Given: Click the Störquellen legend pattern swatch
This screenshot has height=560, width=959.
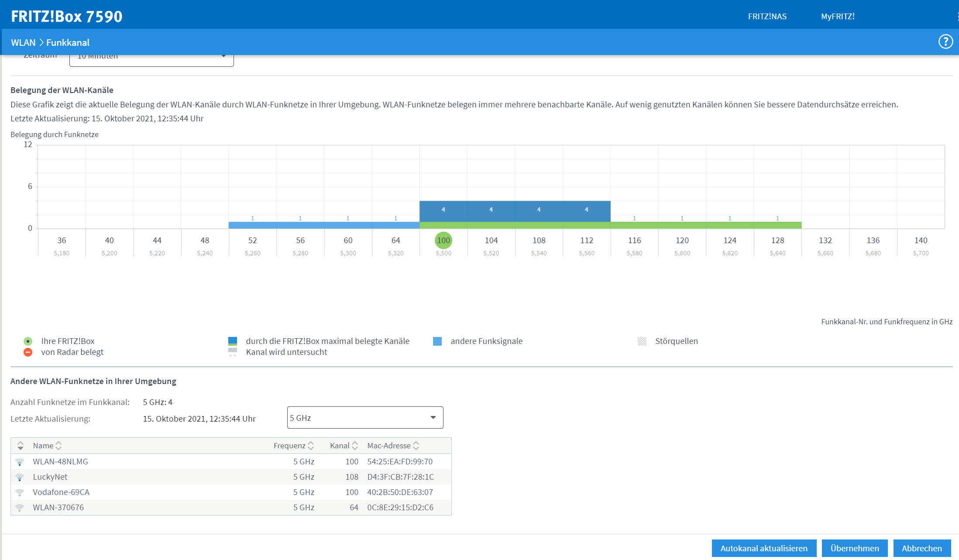Looking at the screenshot, I should coord(642,341).
